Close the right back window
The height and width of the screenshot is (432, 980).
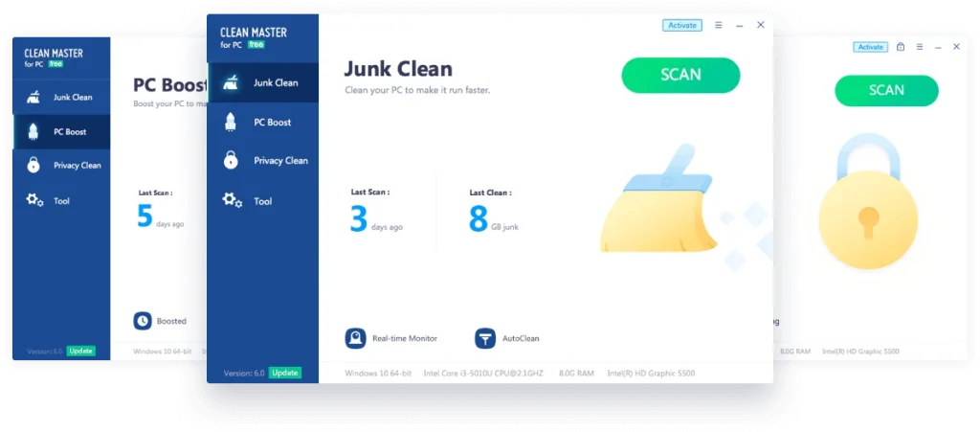(956, 47)
